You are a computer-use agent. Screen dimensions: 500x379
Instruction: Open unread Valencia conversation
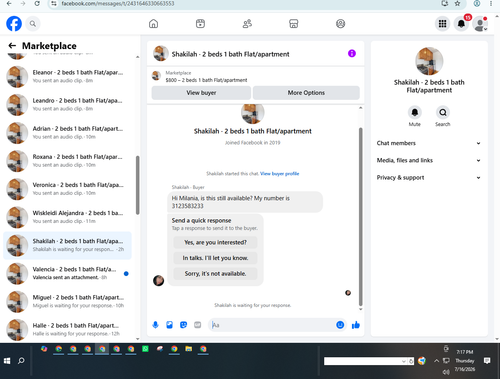(67, 273)
